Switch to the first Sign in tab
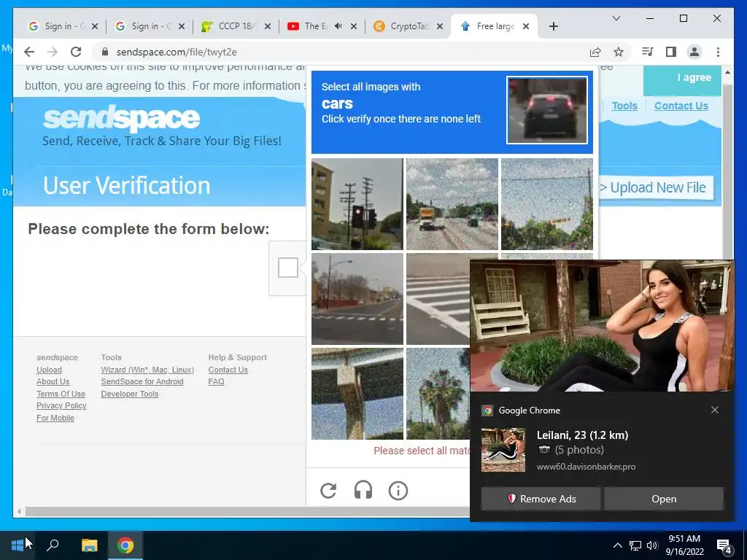 pyautogui.click(x=63, y=26)
